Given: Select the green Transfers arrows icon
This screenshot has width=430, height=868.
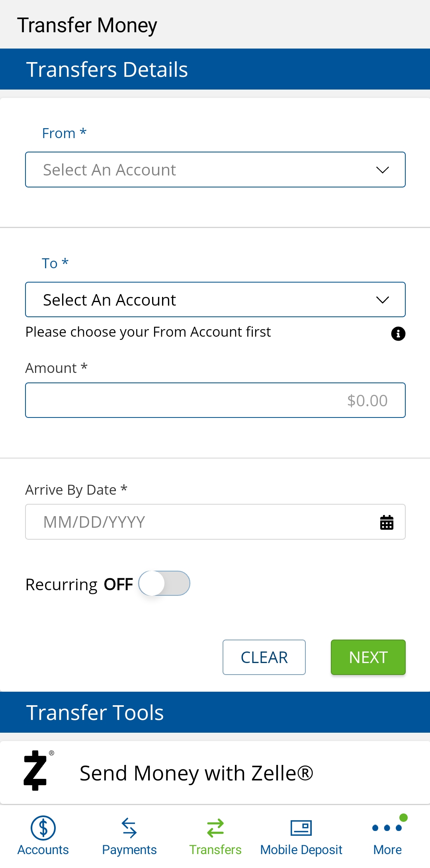Looking at the screenshot, I should [215, 828].
